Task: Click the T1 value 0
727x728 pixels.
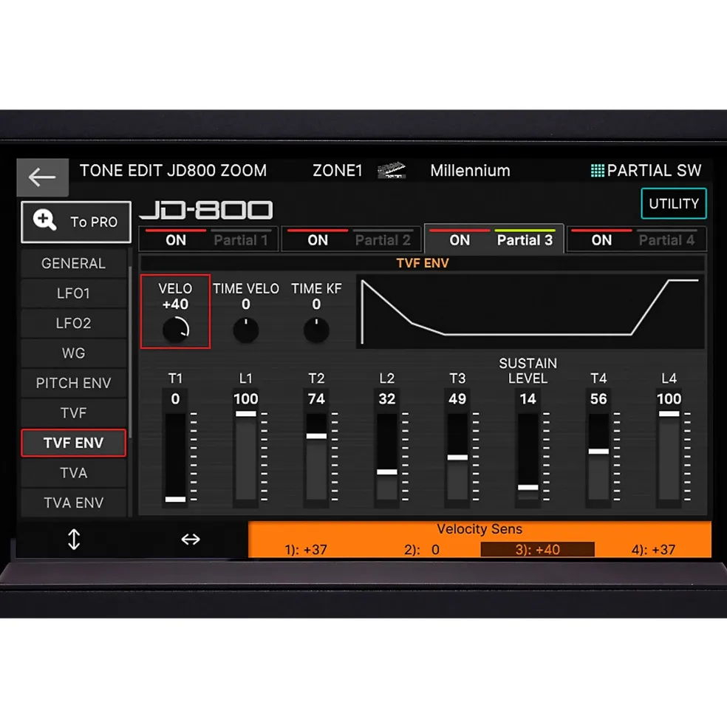Action: [x=175, y=399]
